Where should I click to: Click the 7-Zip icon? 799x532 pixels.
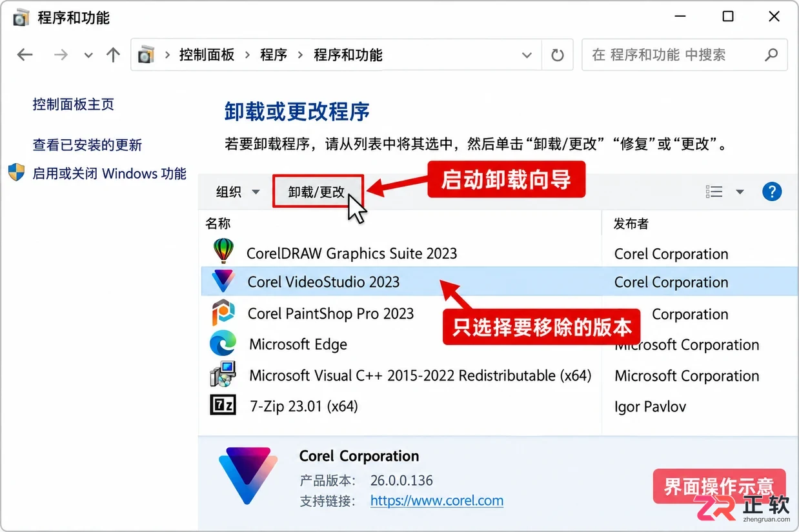coord(223,406)
